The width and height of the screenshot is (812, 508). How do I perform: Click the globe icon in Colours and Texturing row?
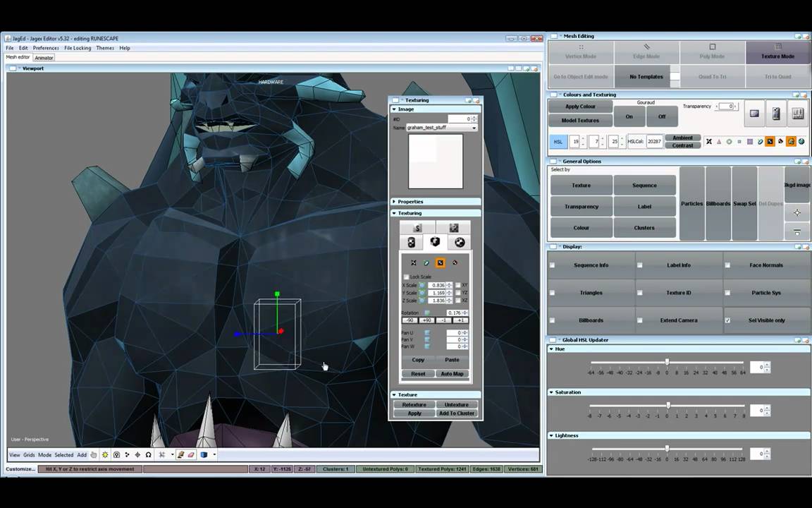pyautogui.click(x=801, y=141)
